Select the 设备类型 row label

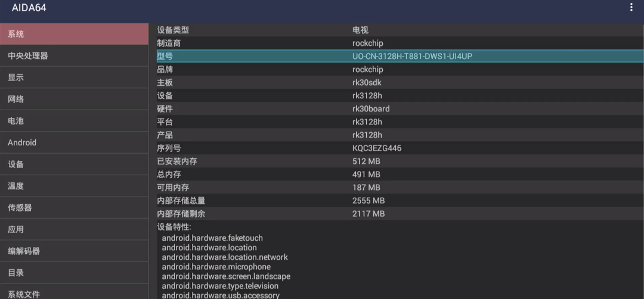click(x=173, y=30)
